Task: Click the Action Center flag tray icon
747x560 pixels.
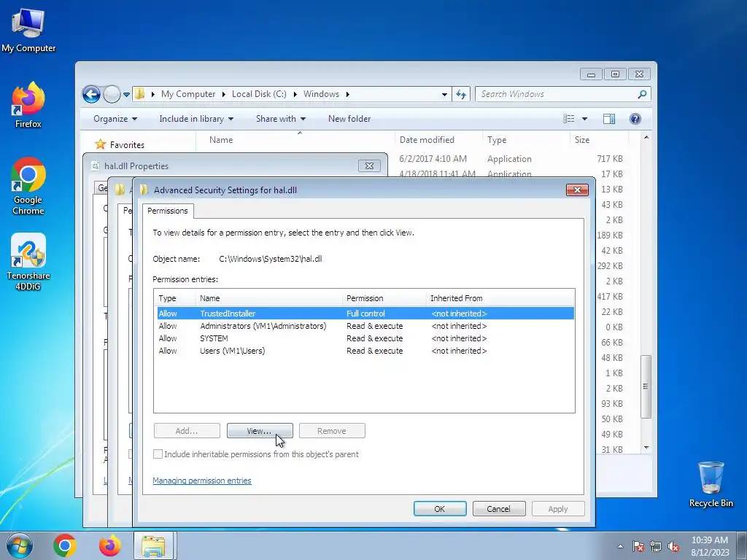Action: [x=638, y=547]
